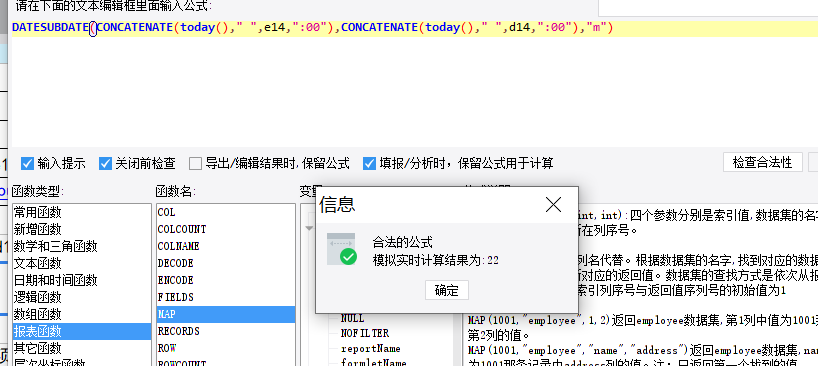Select 日期和时间函数 category
Image resolution: width=818 pixels, height=366 pixels.
pos(82,280)
